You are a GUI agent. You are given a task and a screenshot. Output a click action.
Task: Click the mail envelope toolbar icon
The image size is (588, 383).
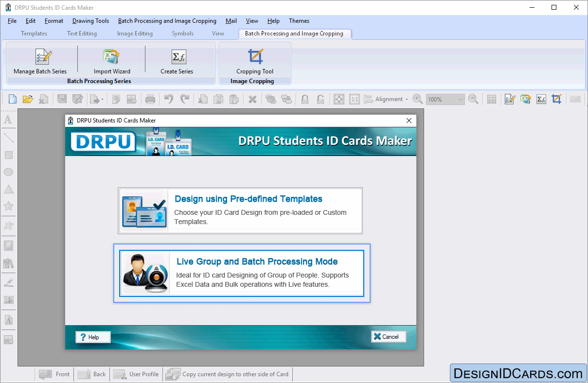575,99
